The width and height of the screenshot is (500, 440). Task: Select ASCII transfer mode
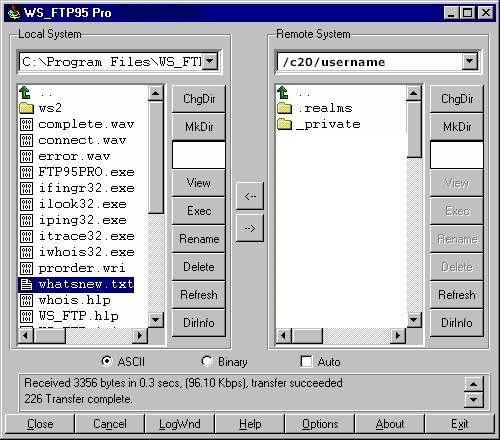coord(107,361)
